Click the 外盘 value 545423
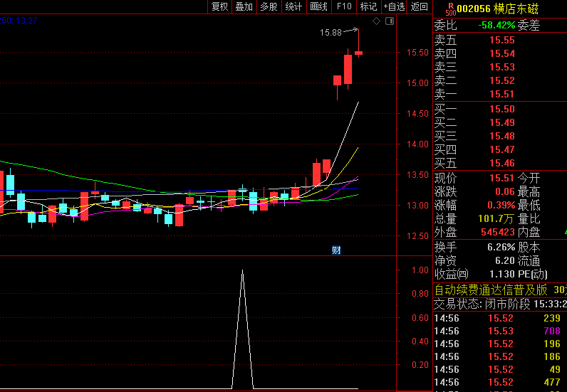Screen dimensions: 567x392 [498, 233]
